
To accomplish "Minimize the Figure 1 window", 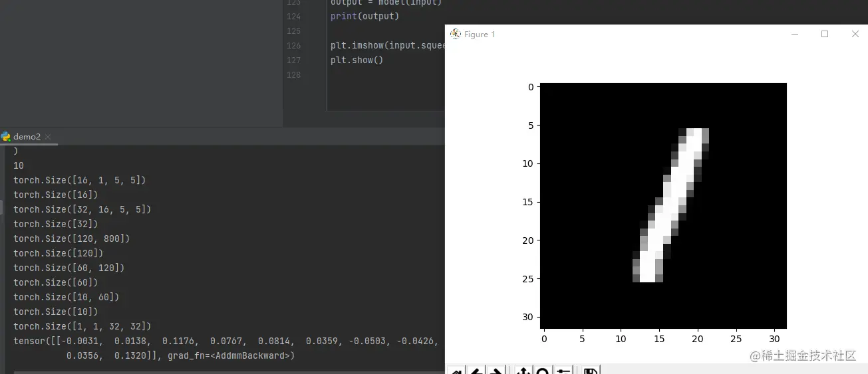I will [794, 34].
